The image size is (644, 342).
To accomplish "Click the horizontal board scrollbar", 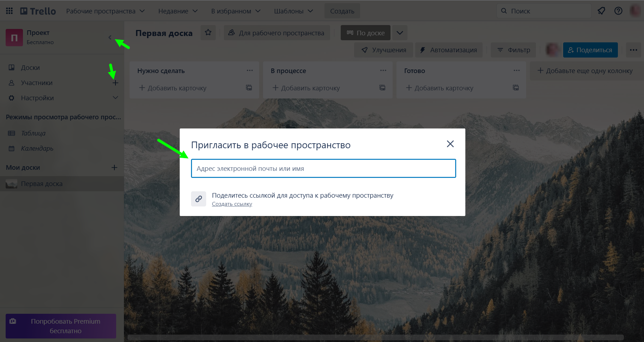I will point(375,337).
